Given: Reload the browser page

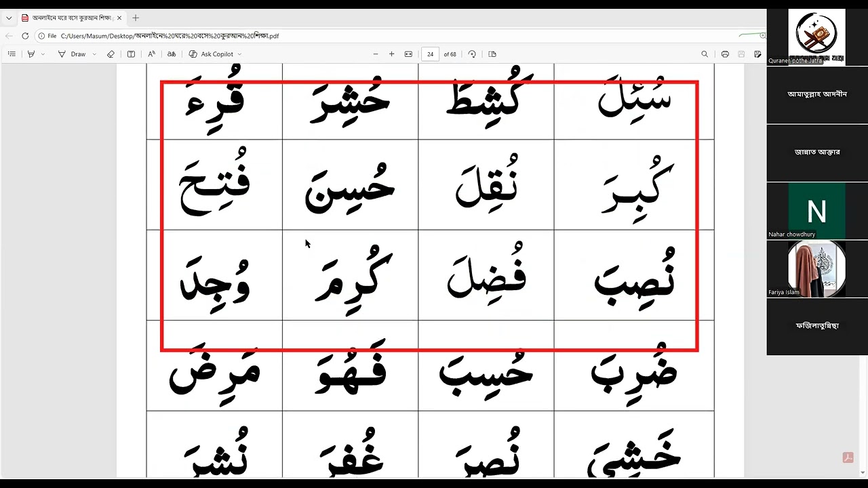Looking at the screenshot, I should point(25,36).
